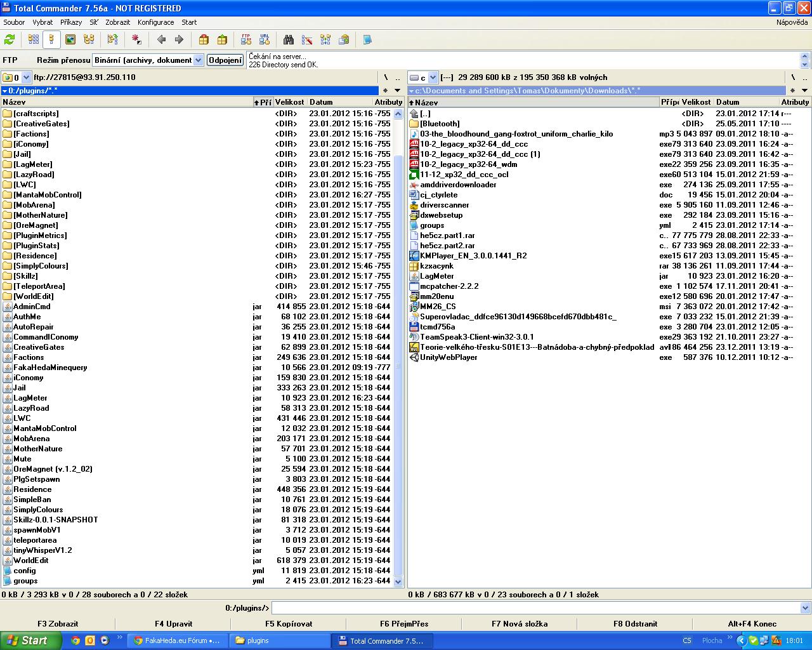Click the F7 Nová složka button

click(x=520, y=623)
